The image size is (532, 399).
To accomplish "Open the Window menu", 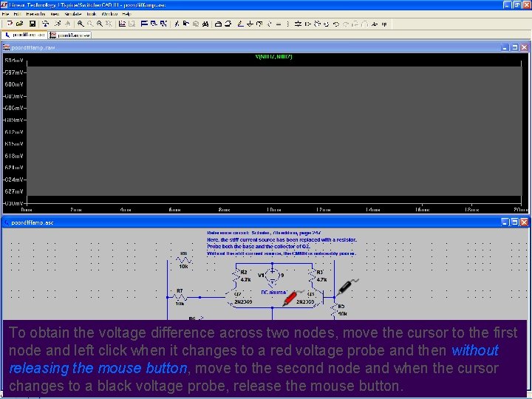I will (x=109, y=14).
